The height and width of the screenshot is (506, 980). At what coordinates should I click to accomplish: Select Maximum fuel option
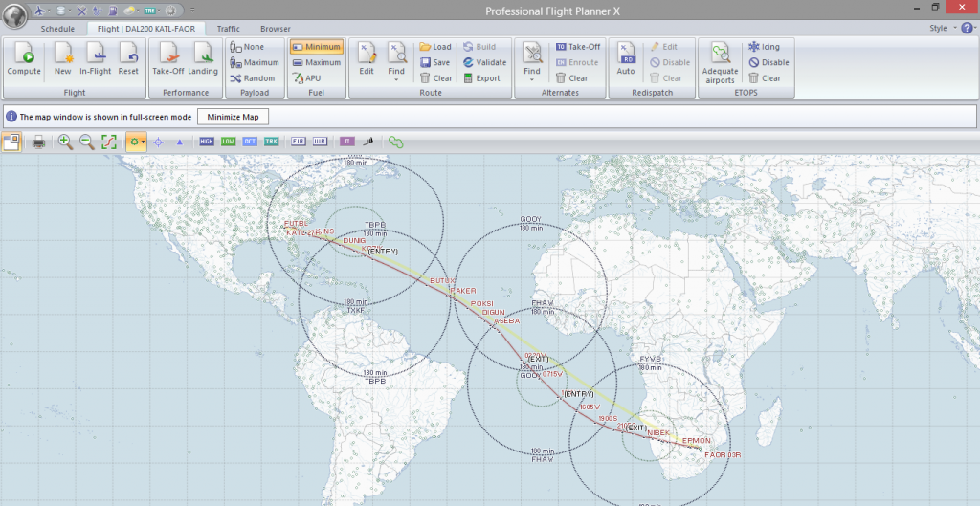pyautogui.click(x=316, y=62)
